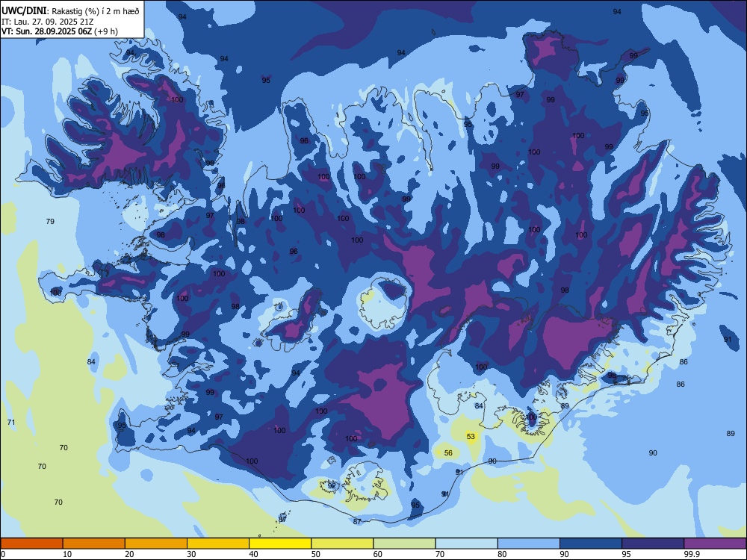Click the 79 value over the western sea
The image size is (747, 560).
point(50,222)
